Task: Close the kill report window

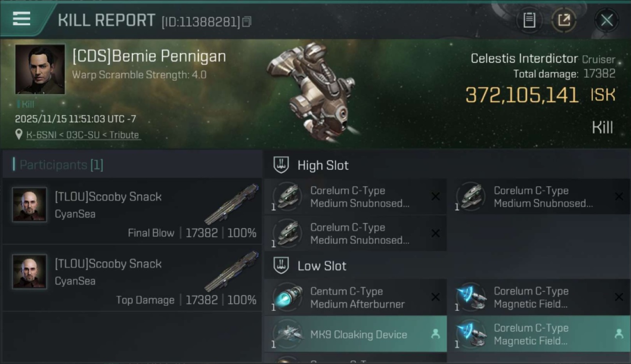Action: (x=607, y=20)
